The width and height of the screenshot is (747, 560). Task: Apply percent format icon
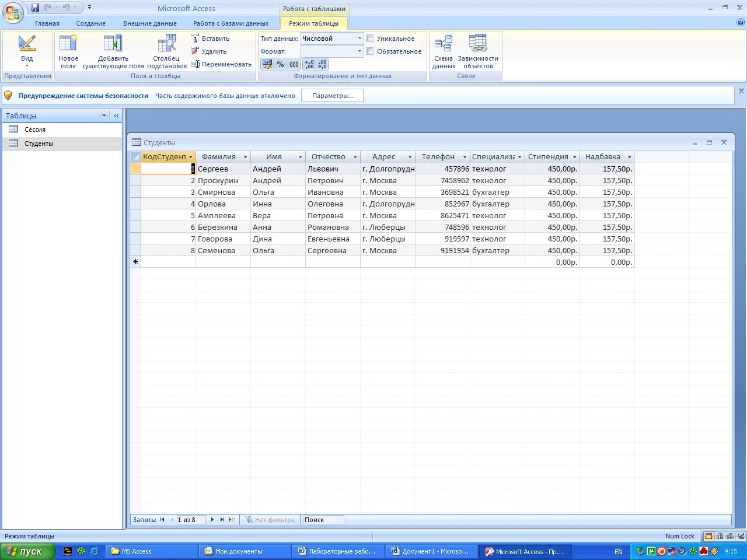point(280,64)
